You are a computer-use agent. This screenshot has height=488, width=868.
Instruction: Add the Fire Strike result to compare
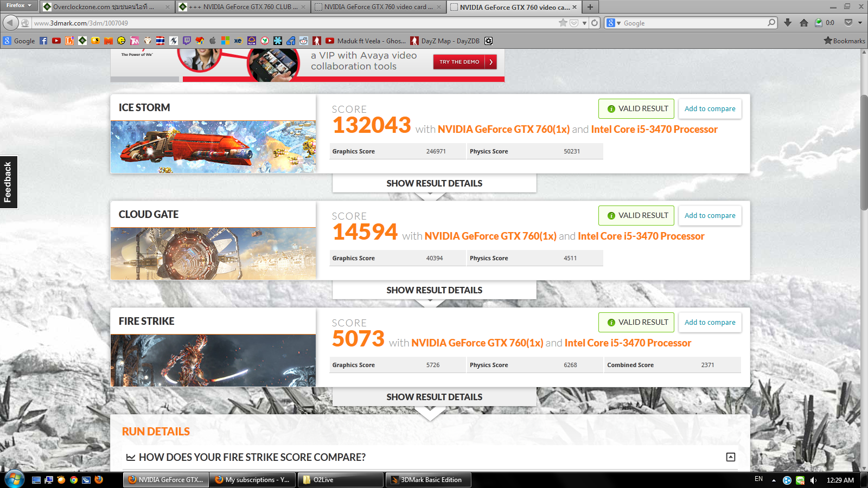pyautogui.click(x=710, y=322)
